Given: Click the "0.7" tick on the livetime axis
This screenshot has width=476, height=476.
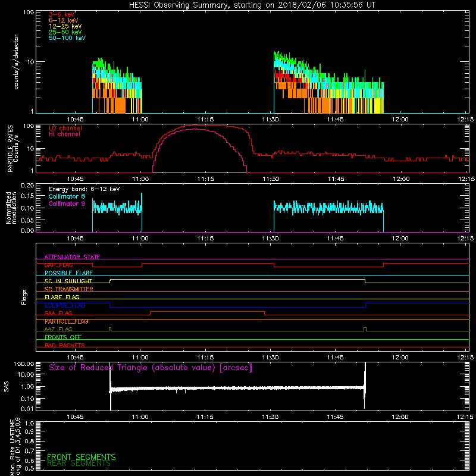Looking at the screenshot, I should 29,451.
